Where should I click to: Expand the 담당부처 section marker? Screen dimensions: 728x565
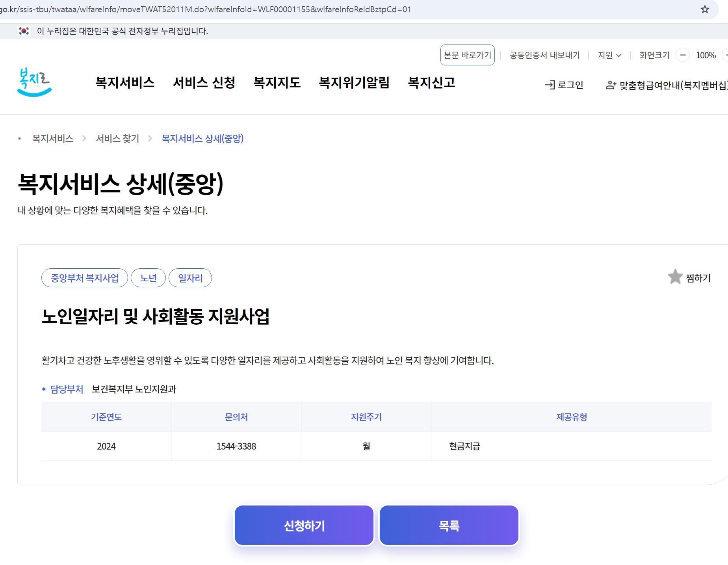point(44,389)
